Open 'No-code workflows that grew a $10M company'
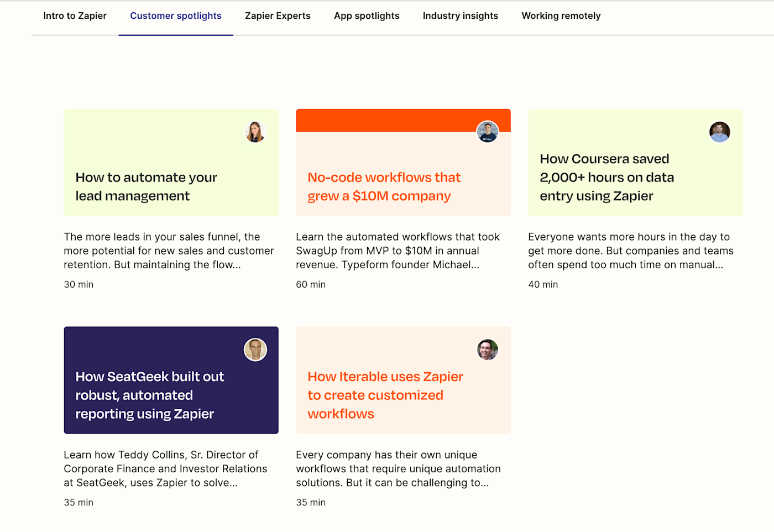 tap(384, 186)
